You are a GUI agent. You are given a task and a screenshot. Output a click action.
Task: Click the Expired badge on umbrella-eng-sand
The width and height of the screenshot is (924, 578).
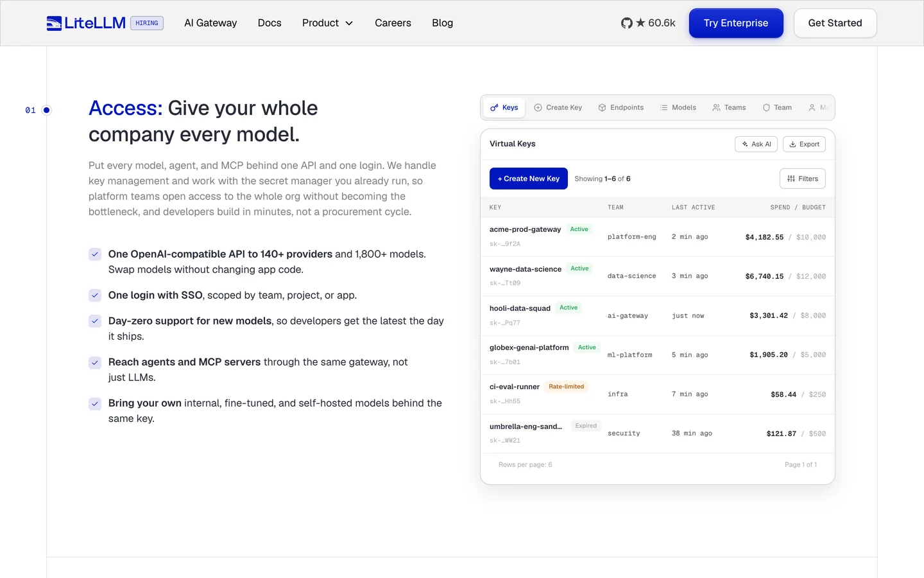point(586,426)
